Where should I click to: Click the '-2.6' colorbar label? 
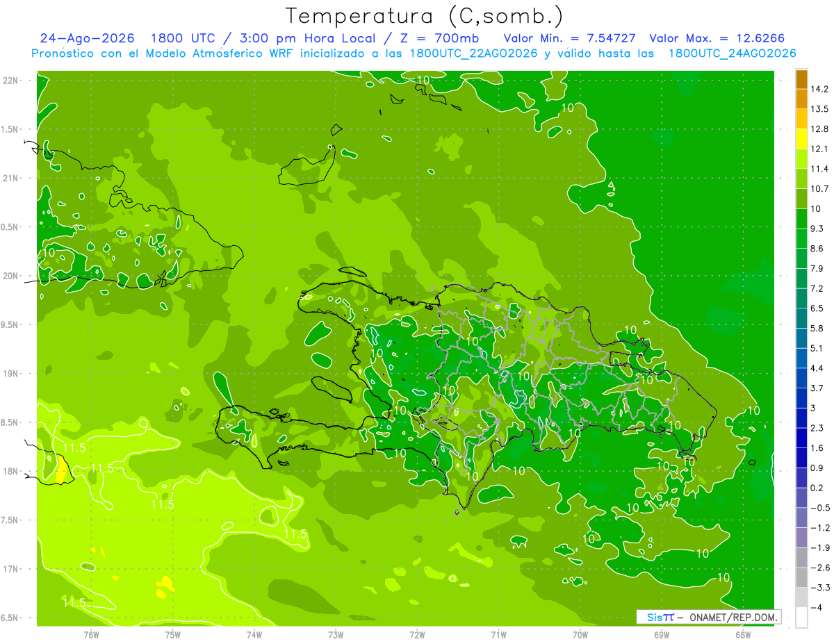[x=819, y=568]
